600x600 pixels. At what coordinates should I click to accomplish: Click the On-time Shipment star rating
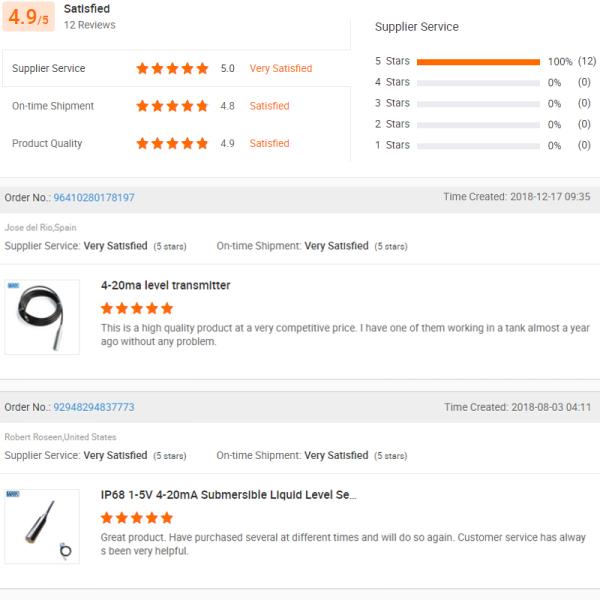(x=172, y=106)
